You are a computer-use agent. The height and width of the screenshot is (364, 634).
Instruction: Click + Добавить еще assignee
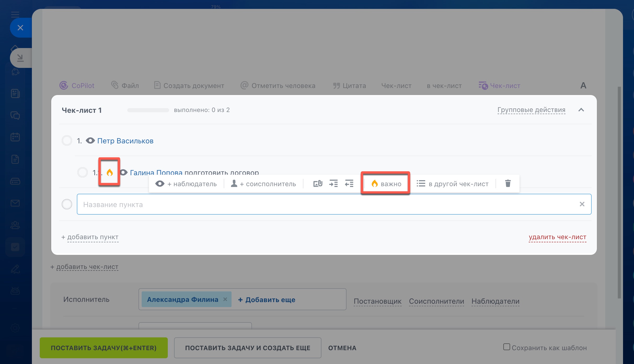[267, 300]
